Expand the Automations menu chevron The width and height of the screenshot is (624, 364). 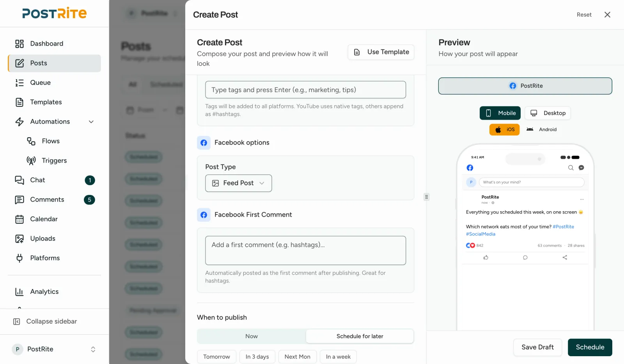(x=91, y=122)
